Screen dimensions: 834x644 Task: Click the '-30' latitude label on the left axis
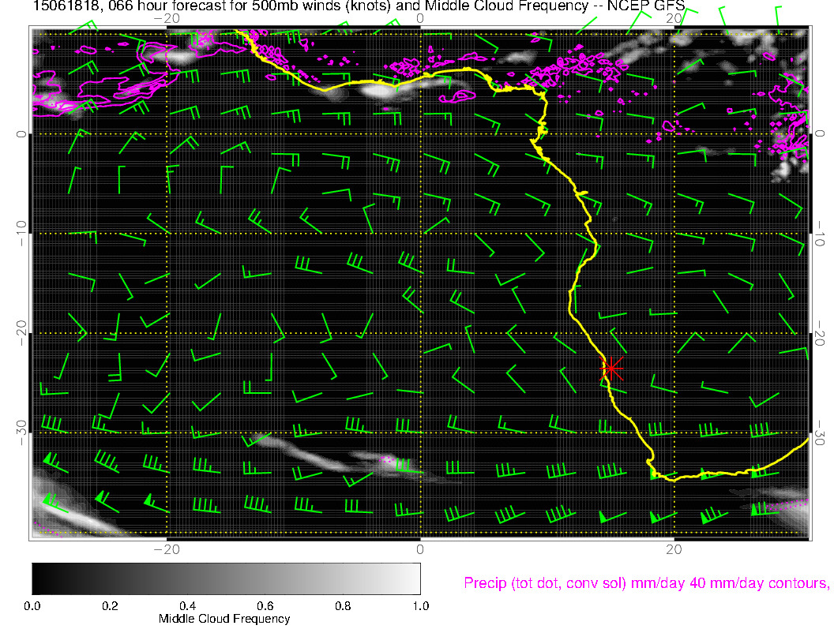(x=22, y=432)
